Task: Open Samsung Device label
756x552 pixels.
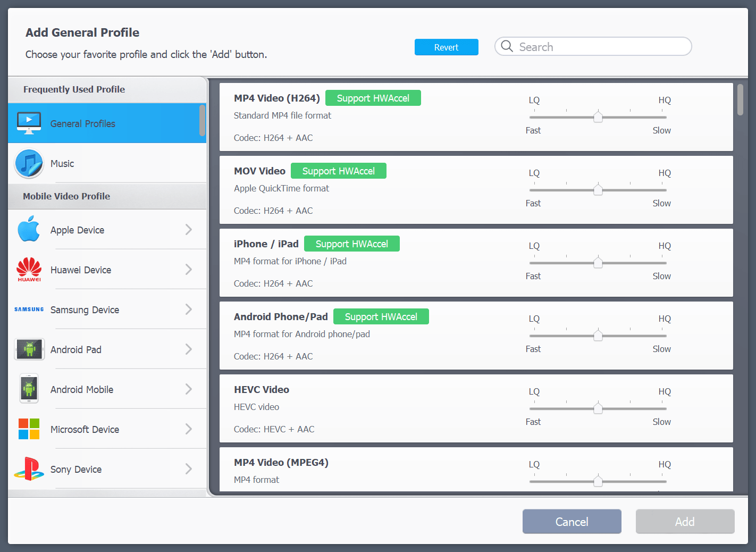Action: click(x=85, y=310)
